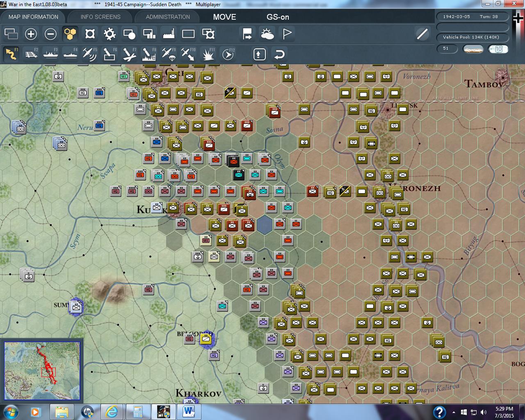The height and width of the screenshot is (420, 525).
Task: Select the yellow highlighted unit at Belgorod
Action: 206,339
